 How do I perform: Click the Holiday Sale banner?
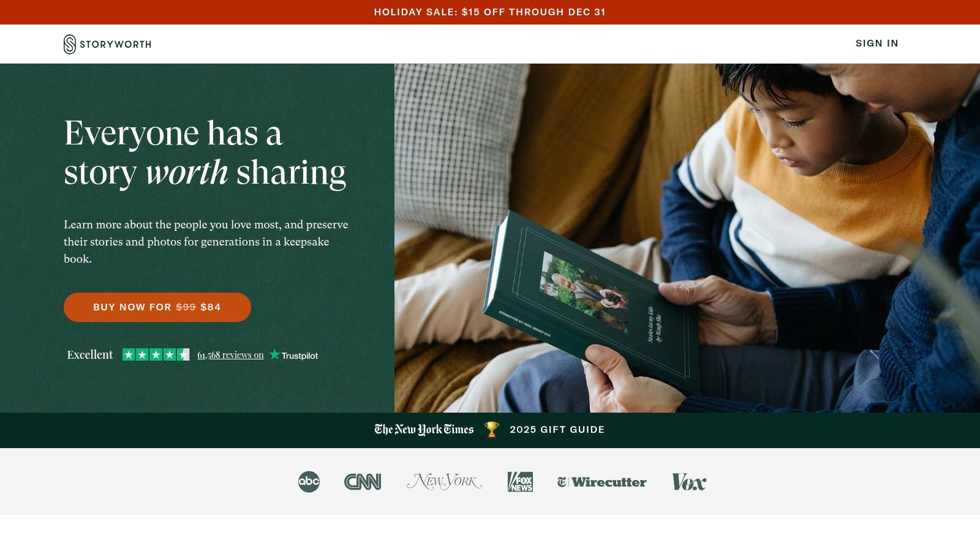tap(490, 12)
